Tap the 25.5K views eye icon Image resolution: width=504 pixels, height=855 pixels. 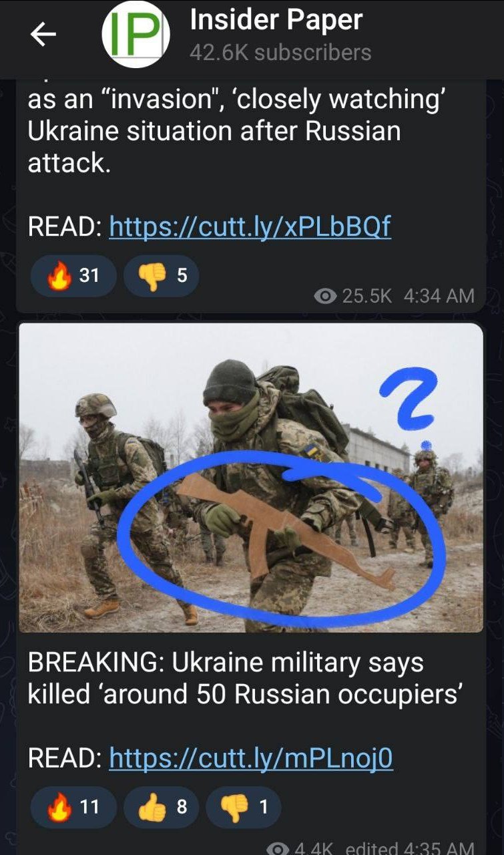(x=326, y=296)
